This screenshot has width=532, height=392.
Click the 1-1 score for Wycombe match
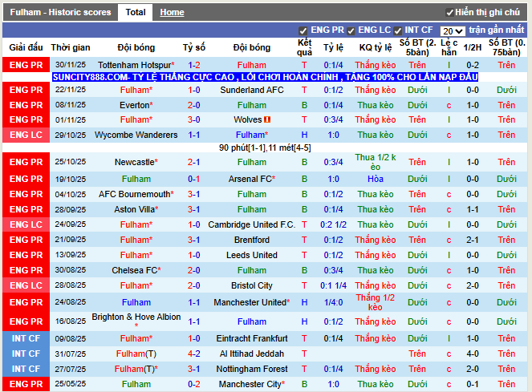coord(194,135)
